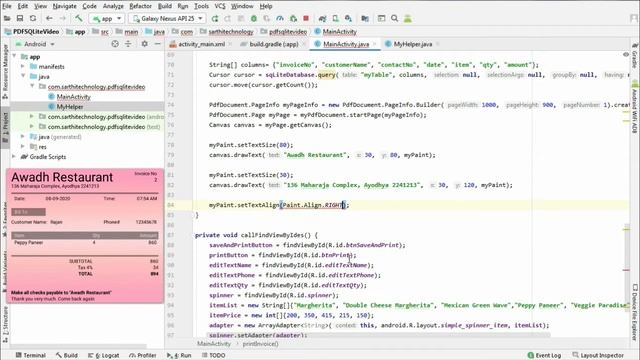The width and height of the screenshot is (640, 360).
Task: Click PDFSQLiteVideo in the navigation bar
Action: point(36,31)
